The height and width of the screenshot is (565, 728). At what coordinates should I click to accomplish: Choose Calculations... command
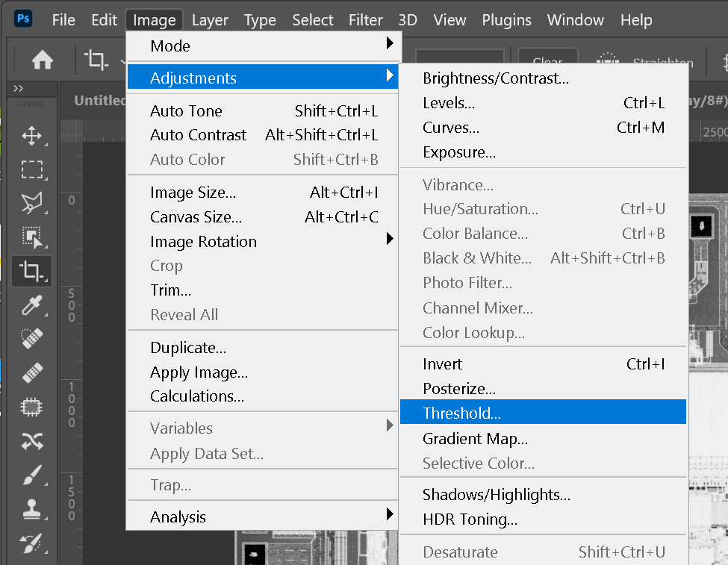click(x=263, y=396)
